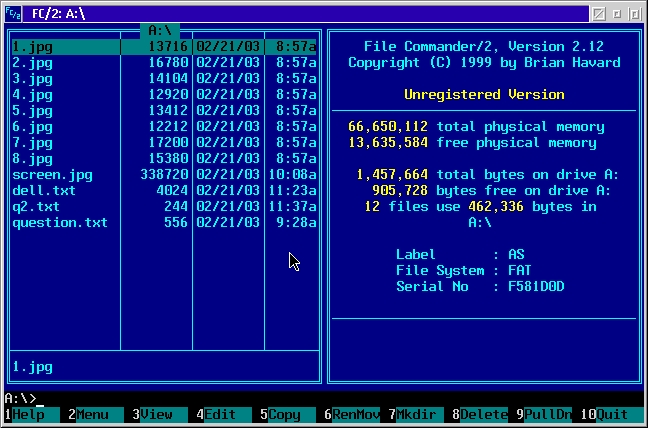
Task: Click the hide window button in title bar
Action: (599, 14)
